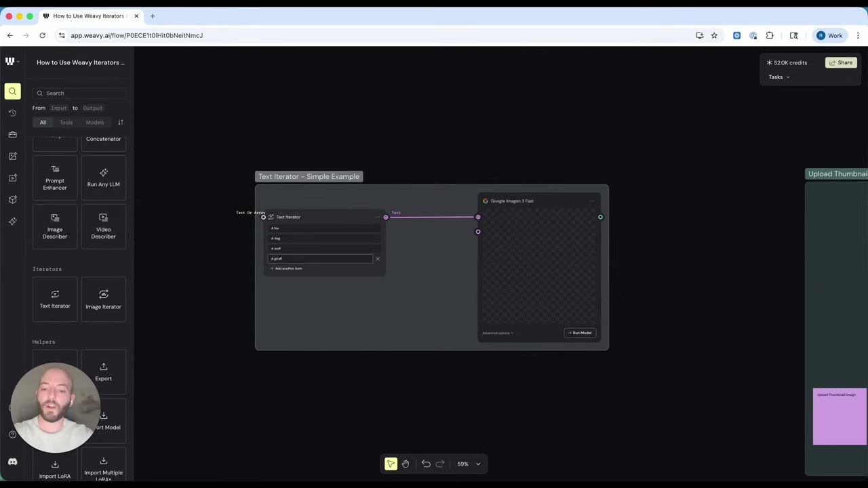Click the Text Iterator - Simple Example group label
Image resolution: width=868 pixels, height=488 pixels.
[x=309, y=176]
